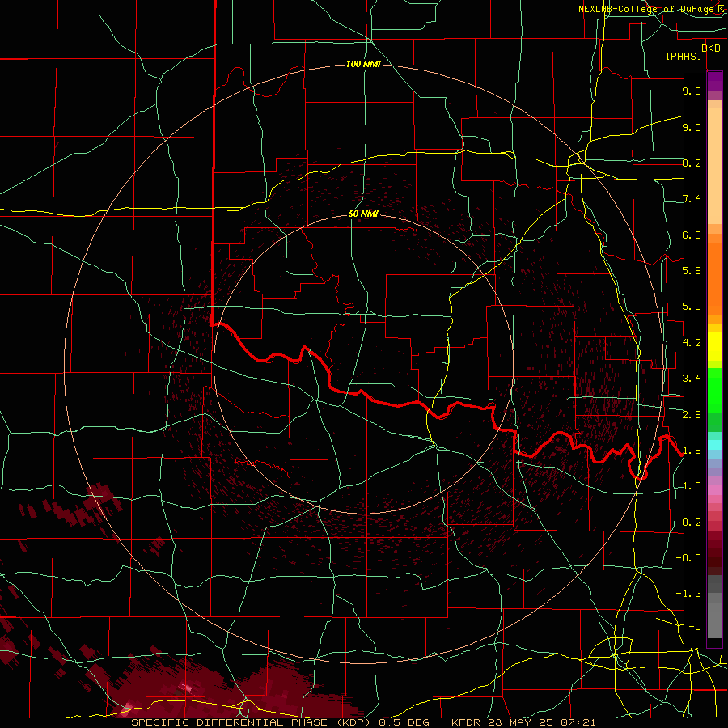Click the cyan band on the color bar
The width and height of the screenshot is (728, 728).
coord(714,445)
